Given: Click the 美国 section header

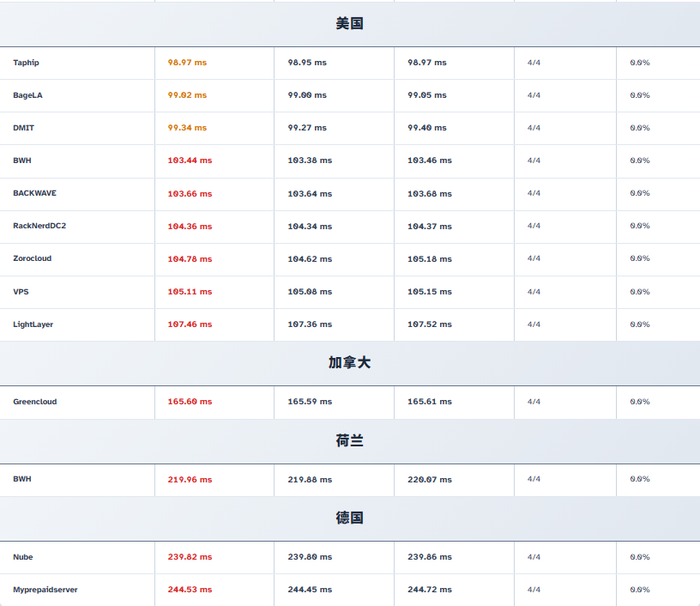Looking at the screenshot, I should coord(350,24).
